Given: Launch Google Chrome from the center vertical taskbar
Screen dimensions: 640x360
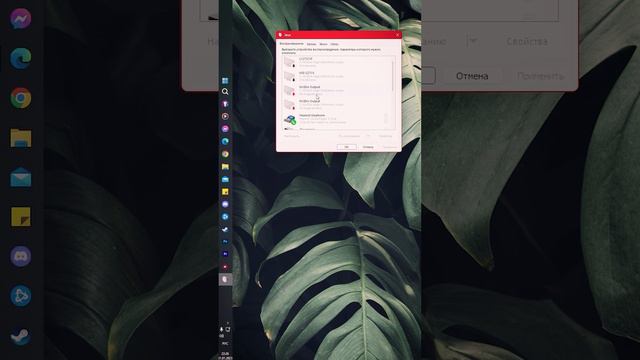Looking at the screenshot, I should [x=225, y=154].
